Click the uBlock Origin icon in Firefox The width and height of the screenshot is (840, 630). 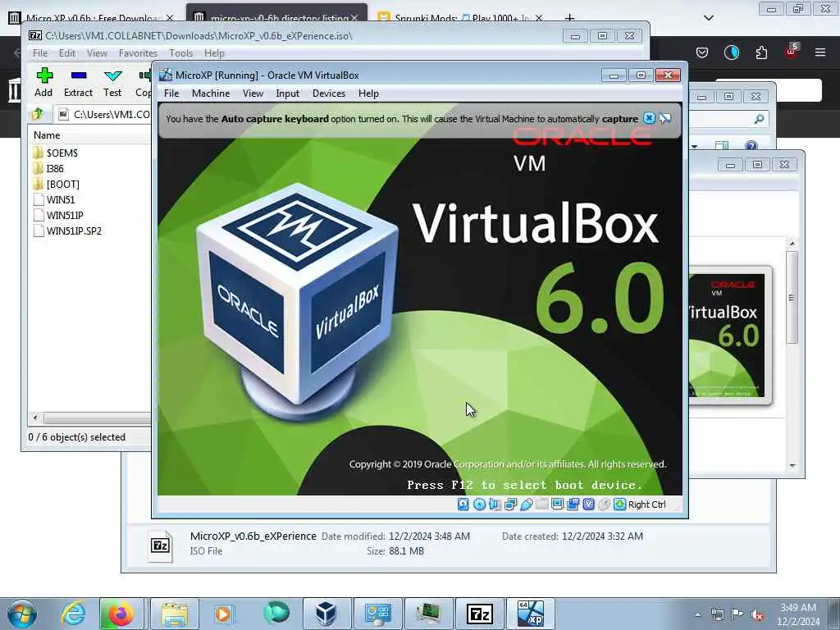pyautogui.click(x=792, y=52)
